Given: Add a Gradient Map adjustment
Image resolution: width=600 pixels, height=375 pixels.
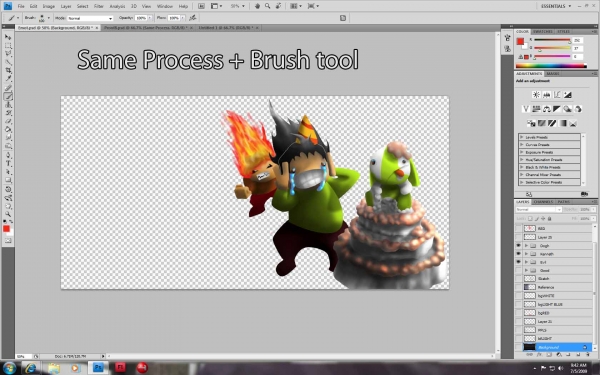Looking at the screenshot, I should coord(562,123).
